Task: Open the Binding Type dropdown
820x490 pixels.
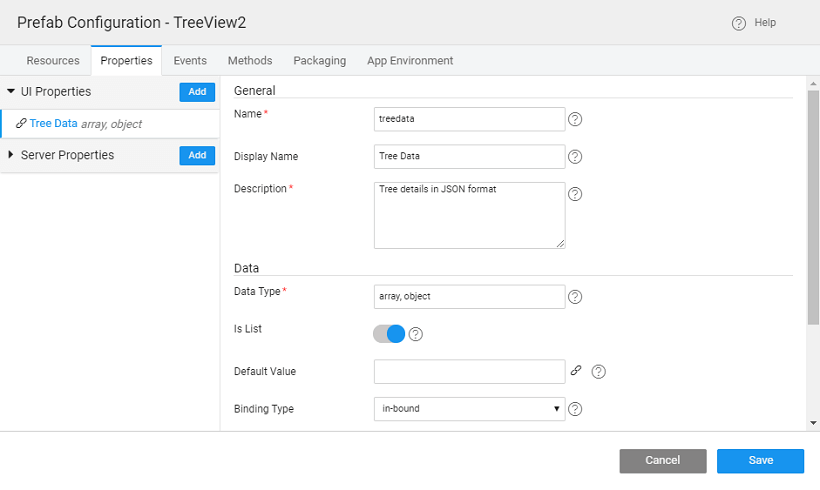Action: tap(469, 408)
